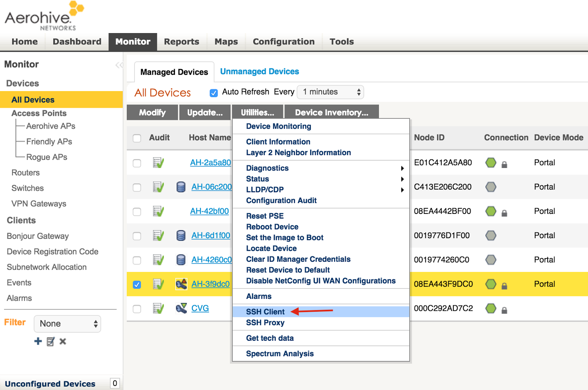Open VPN Gateways in sidebar

point(39,204)
